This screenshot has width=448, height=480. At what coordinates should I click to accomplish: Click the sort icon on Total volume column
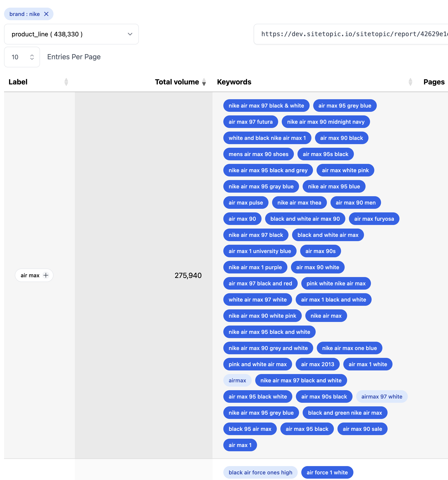[204, 82]
